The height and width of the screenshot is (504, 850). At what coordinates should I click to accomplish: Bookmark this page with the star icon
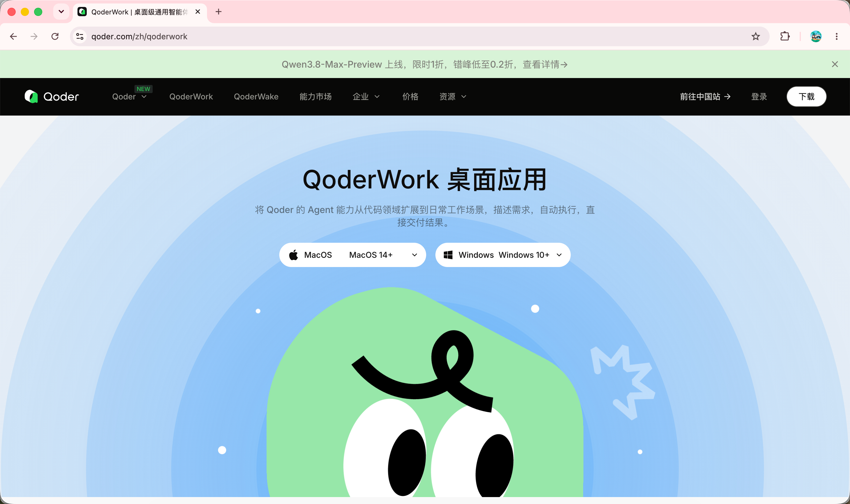[x=755, y=36]
